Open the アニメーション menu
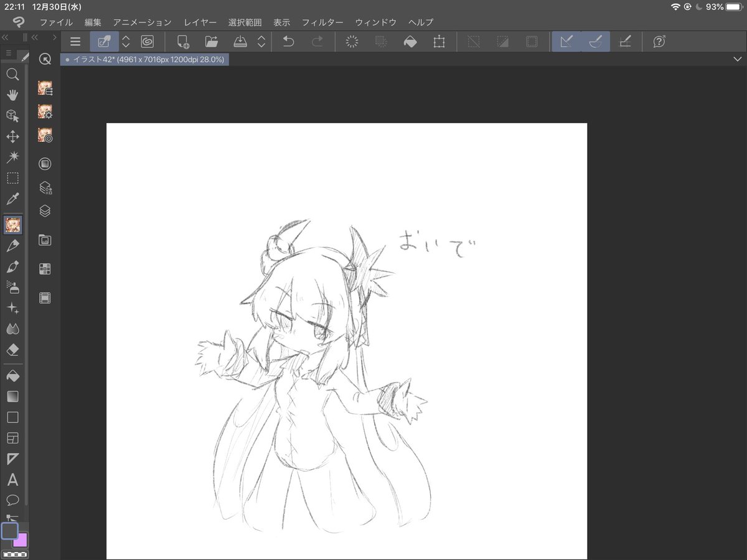Viewport: 747px width, 560px height. (x=142, y=22)
